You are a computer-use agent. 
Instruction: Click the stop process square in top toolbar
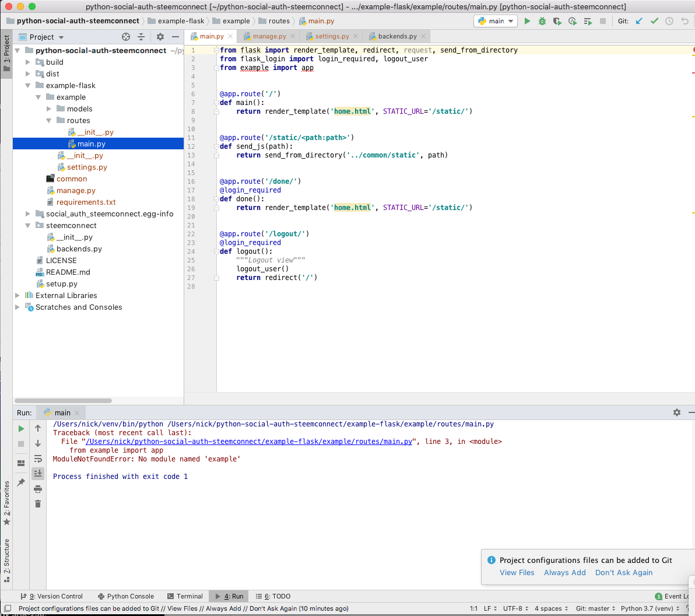(603, 21)
